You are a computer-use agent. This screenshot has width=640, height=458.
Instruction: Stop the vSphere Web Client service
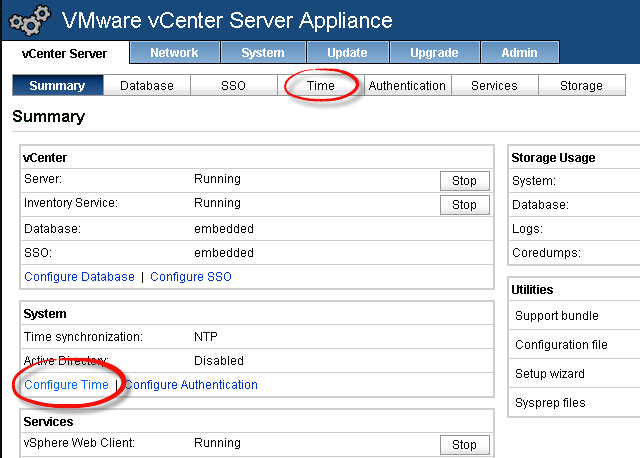464,445
